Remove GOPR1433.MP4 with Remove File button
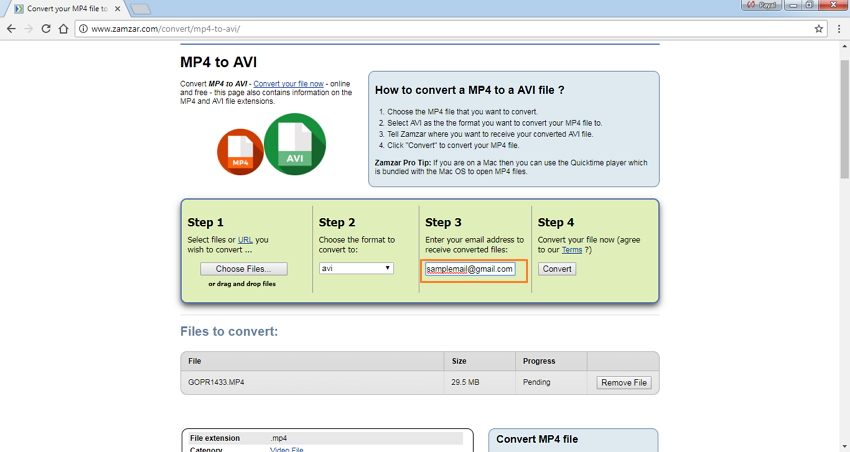Screen dimensions: 850x452 tap(624, 383)
